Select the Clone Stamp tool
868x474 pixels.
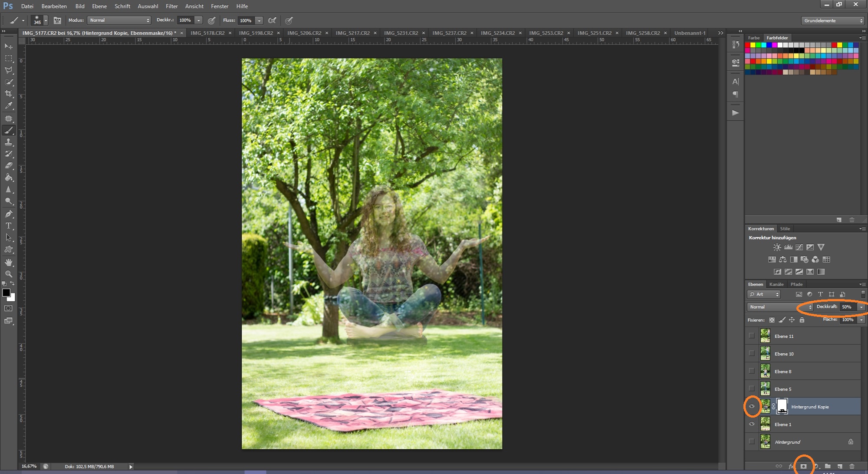click(x=9, y=142)
